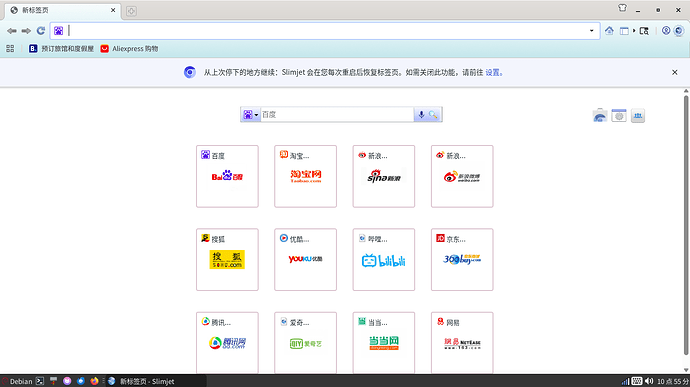690x387 pixels.
Task: Open the 京东 360buy speed dial tile
Action: (462, 259)
